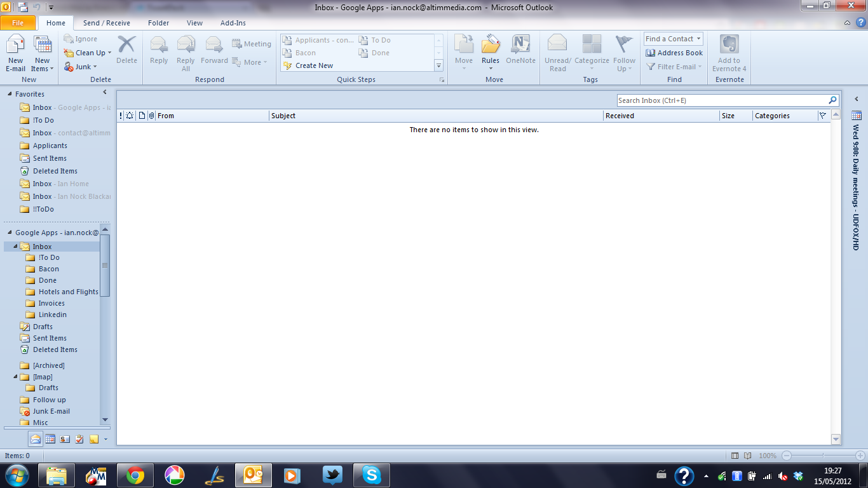Collapse the Favorites folder group

(x=10, y=94)
